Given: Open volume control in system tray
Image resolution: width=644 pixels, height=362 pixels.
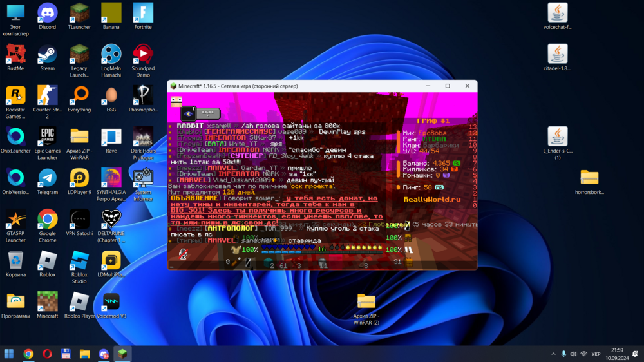Looking at the screenshot, I should tap(573, 354).
